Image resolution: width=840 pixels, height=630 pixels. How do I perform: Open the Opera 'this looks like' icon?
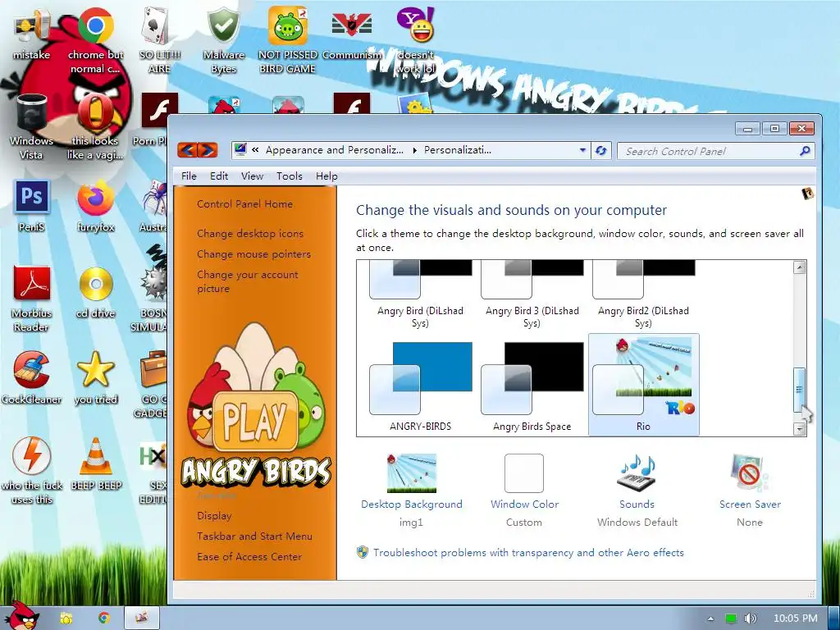click(95, 126)
